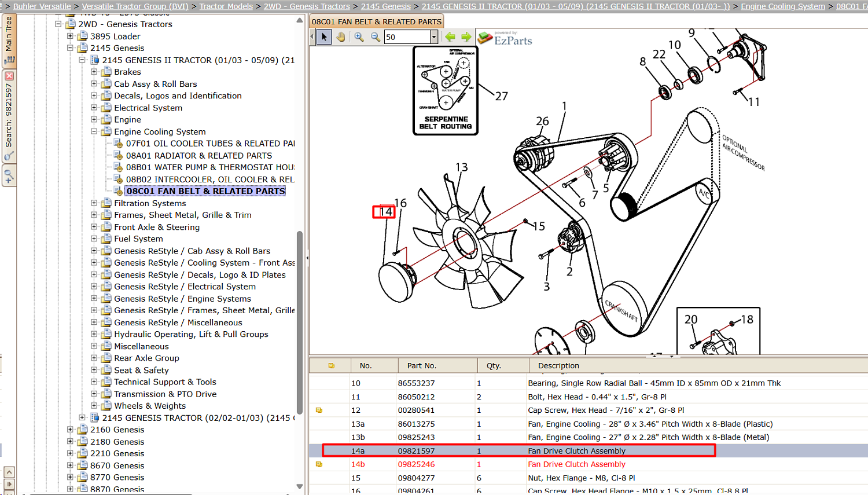Screen dimensions: 868x495
Task: Click the EzParts logo
Action: coord(505,38)
